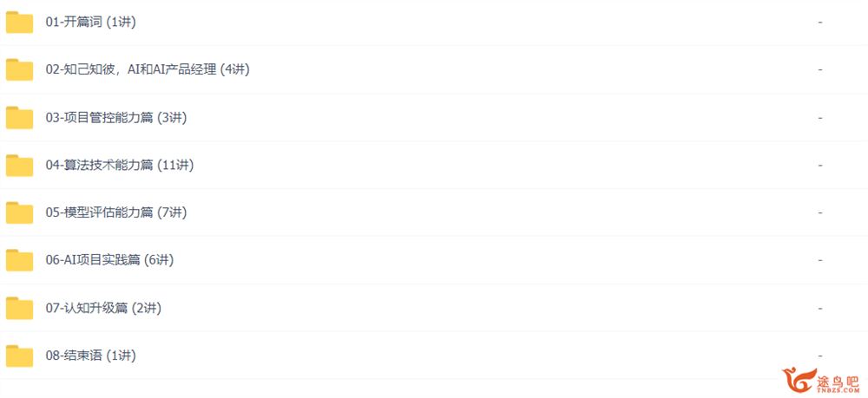The image size is (868, 398).
Task: Select the folder icon for 07-认知升级篇
Action: coord(19,308)
